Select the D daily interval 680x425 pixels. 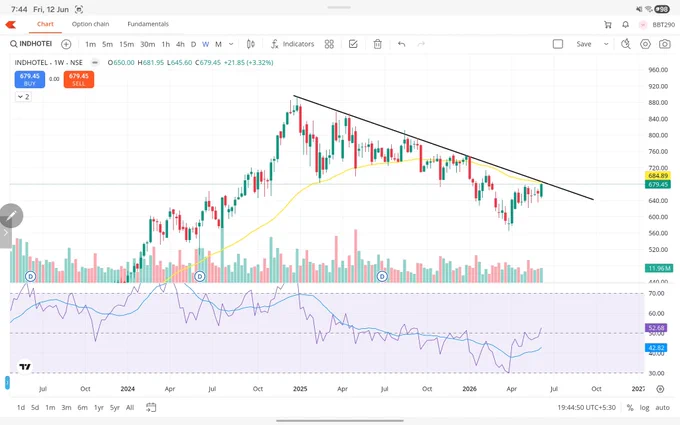[193, 44]
